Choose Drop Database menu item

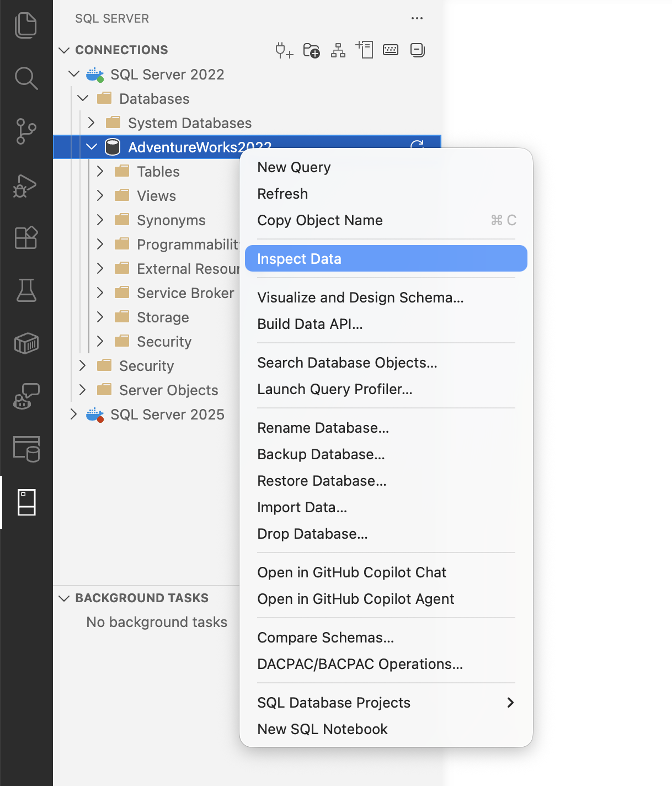[x=386, y=534]
